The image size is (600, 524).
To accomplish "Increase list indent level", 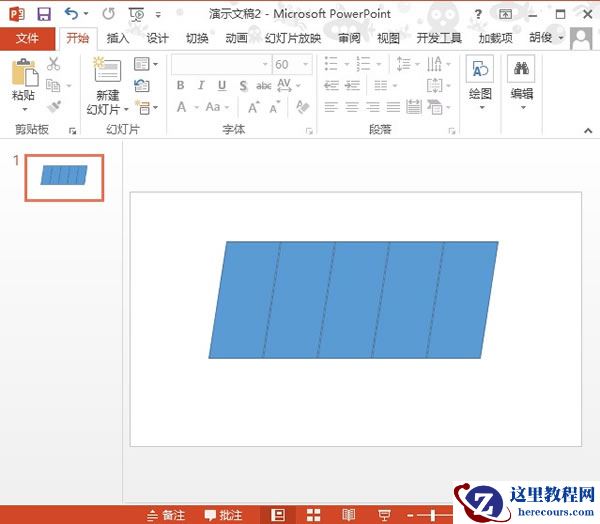I will [352, 85].
